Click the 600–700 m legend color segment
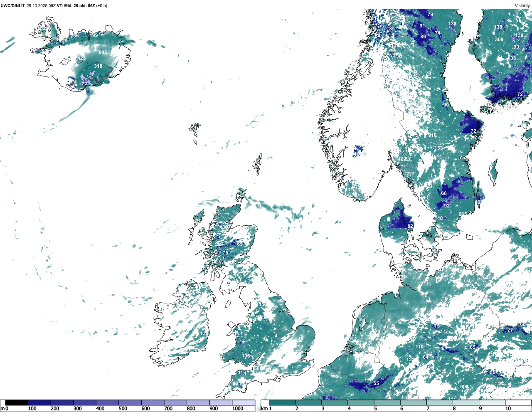532x412 pixels. (x=153, y=402)
